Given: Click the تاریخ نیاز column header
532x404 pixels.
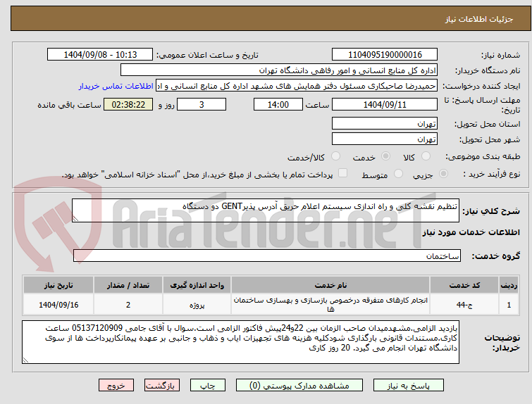Looking at the screenshot, I should pos(58,285).
